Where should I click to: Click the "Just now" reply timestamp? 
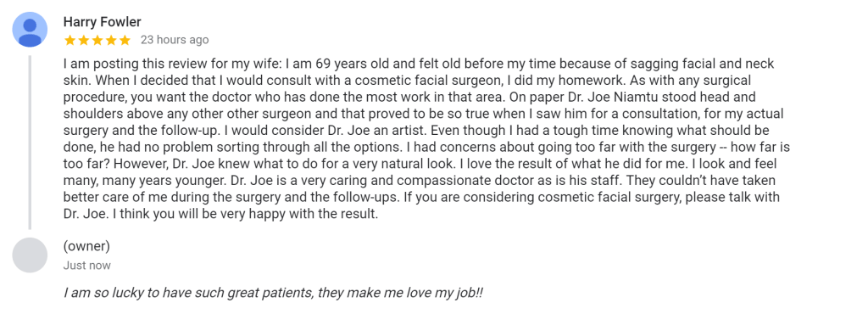tap(87, 266)
